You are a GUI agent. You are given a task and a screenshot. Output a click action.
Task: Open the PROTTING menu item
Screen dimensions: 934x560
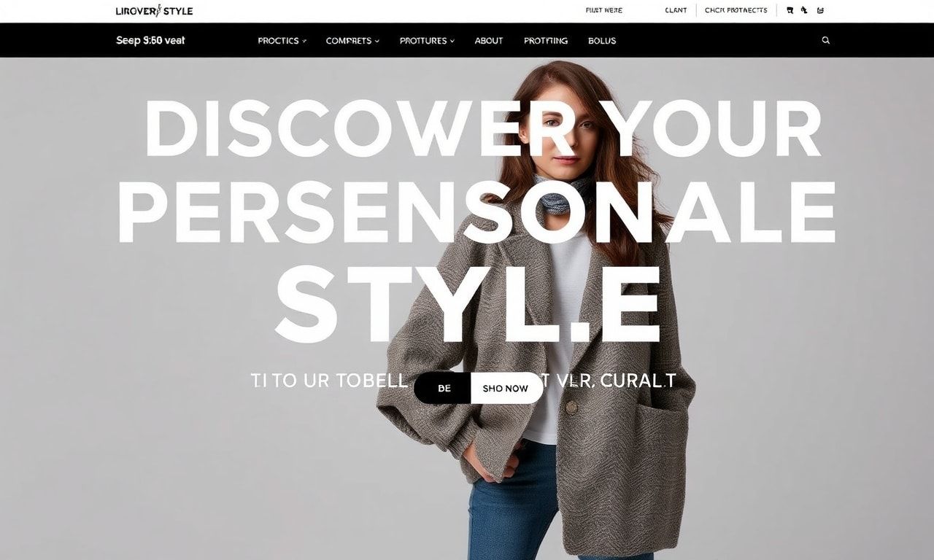tap(546, 41)
